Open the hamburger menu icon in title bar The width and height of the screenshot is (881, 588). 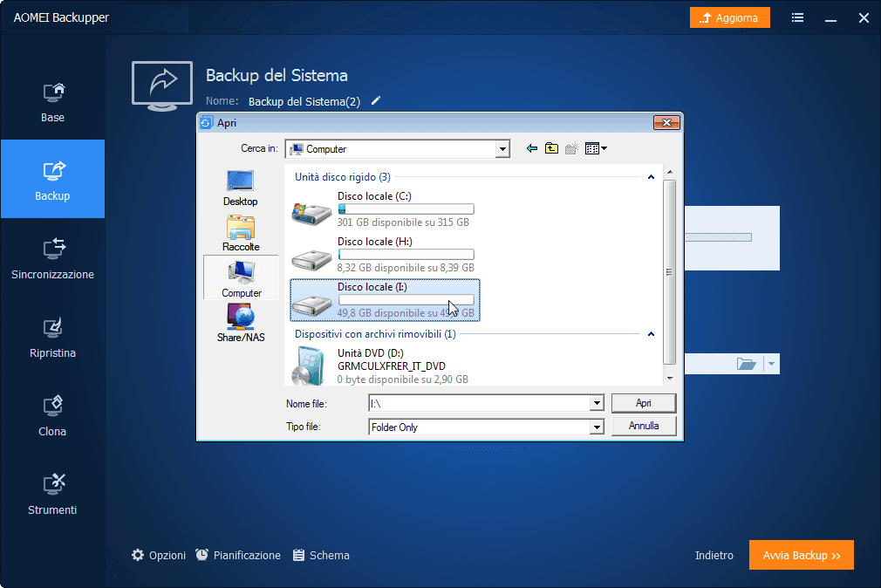click(x=797, y=18)
